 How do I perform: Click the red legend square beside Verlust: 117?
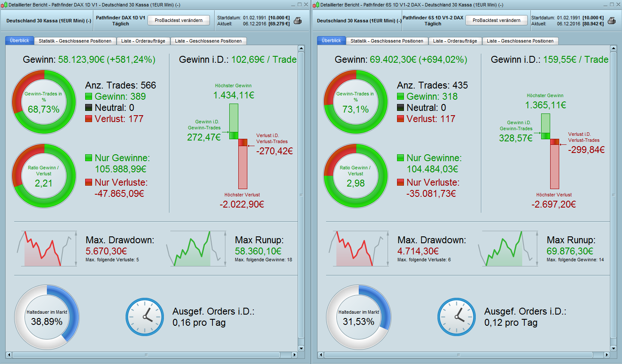click(400, 119)
